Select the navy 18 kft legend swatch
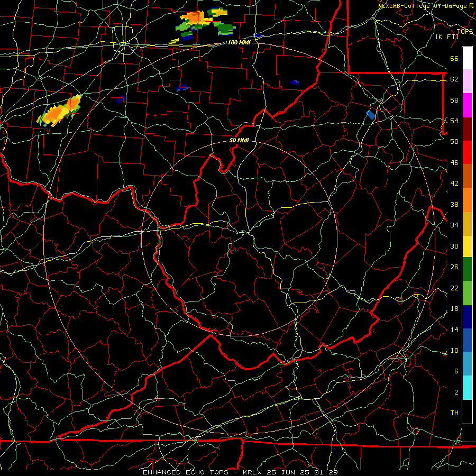This screenshot has width=476, height=476. coord(467,317)
